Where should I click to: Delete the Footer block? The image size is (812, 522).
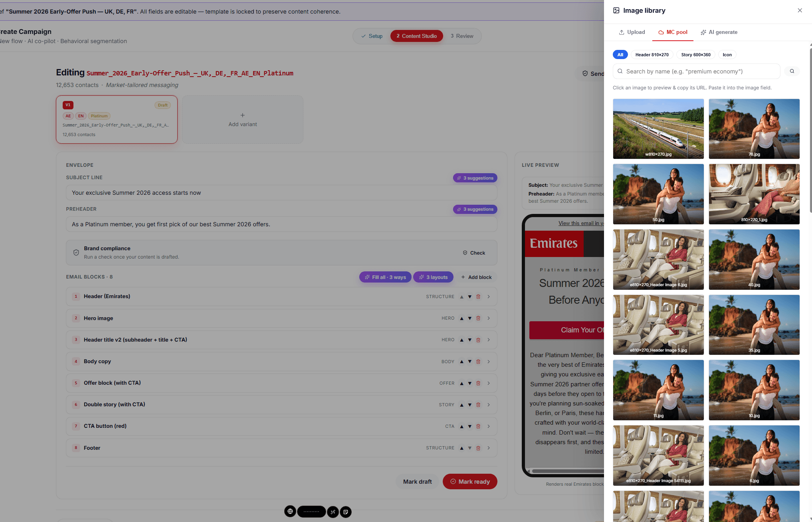[478, 448]
